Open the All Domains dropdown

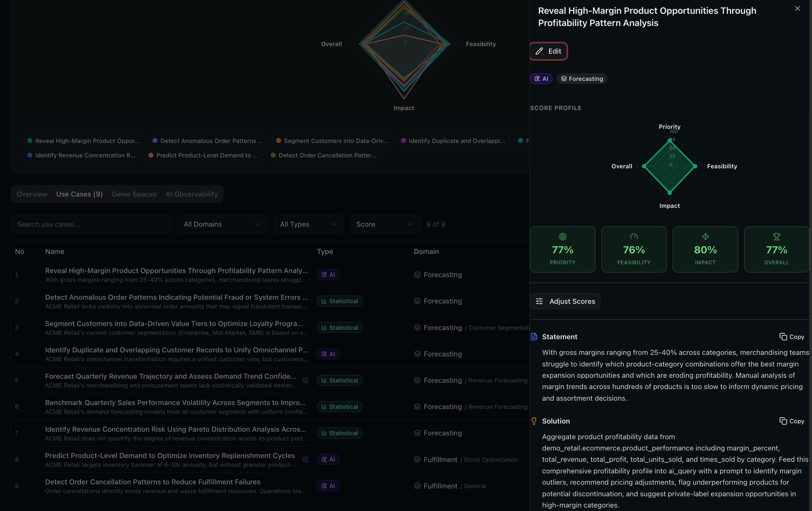[222, 224]
